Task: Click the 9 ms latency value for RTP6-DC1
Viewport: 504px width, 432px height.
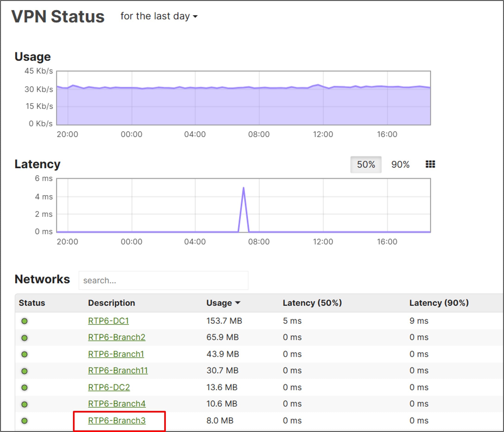Action: point(419,321)
